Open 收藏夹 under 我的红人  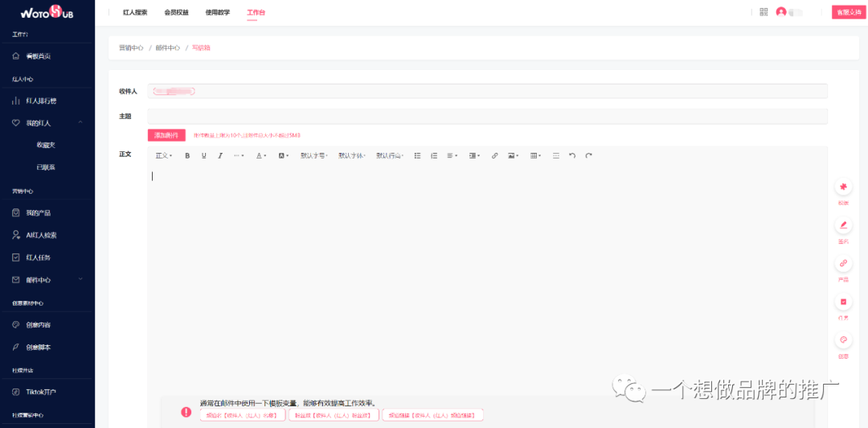click(x=46, y=146)
